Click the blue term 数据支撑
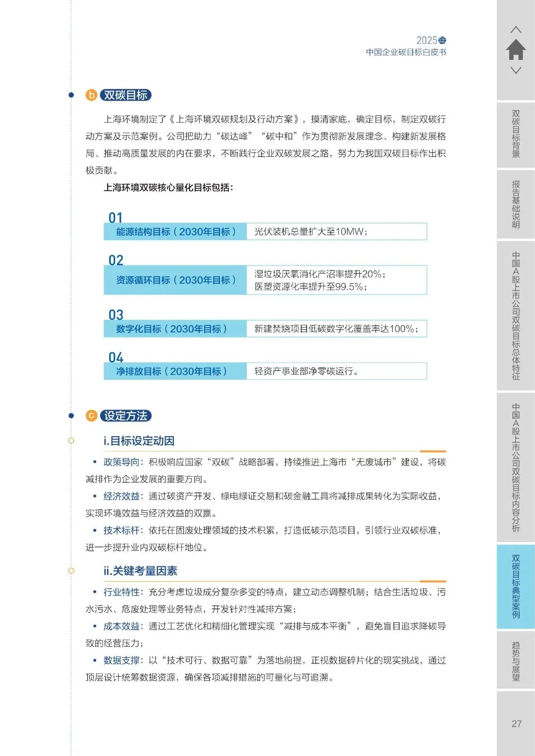535x756 pixels. coord(121,660)
